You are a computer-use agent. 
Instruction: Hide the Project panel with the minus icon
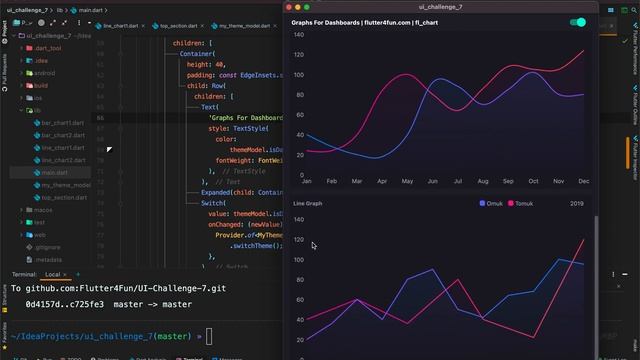(x=89, y=23)
